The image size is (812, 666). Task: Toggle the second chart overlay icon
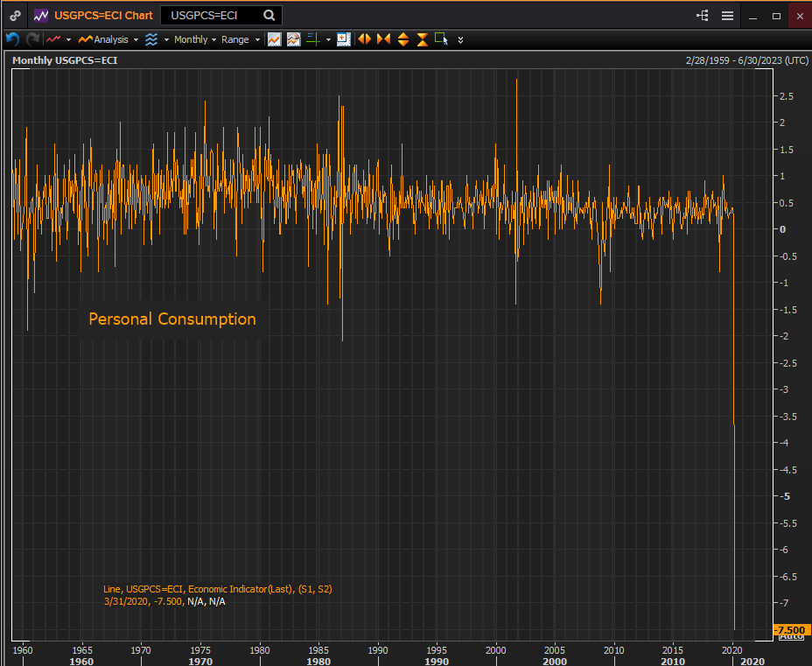294,39
